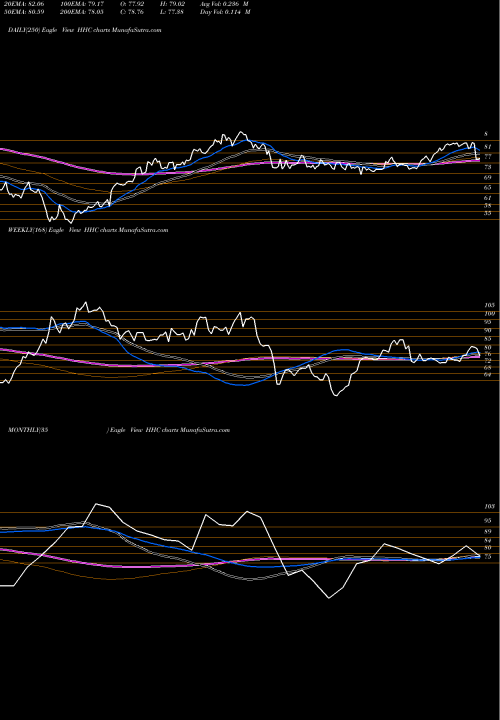Select the '50EMA: 80.59' readout
Image resolution: width=500 pixels, height=720 pixels.
[x=26, y=12]
